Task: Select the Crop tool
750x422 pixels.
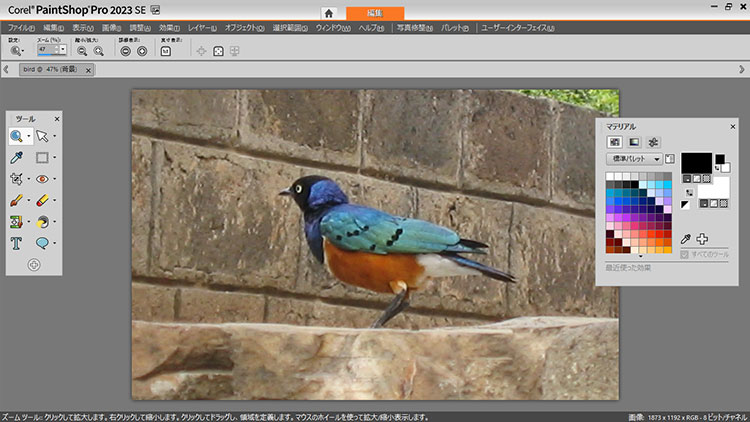Action: pos(17,179)
